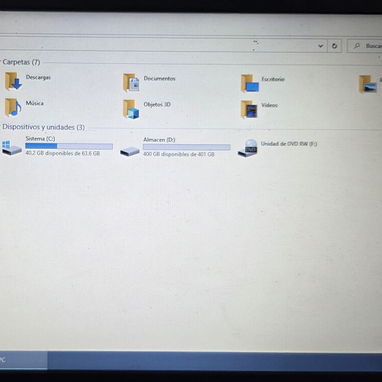This screenshot has height=382, width=382.
Task: Click the Sistema (C:) usage bar
Action: [x=69, y=146]
